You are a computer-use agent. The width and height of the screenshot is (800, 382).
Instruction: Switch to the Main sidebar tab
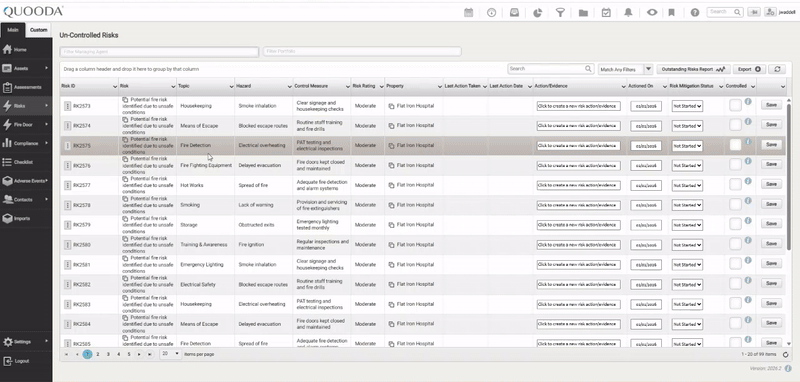(x=13, y=30)
